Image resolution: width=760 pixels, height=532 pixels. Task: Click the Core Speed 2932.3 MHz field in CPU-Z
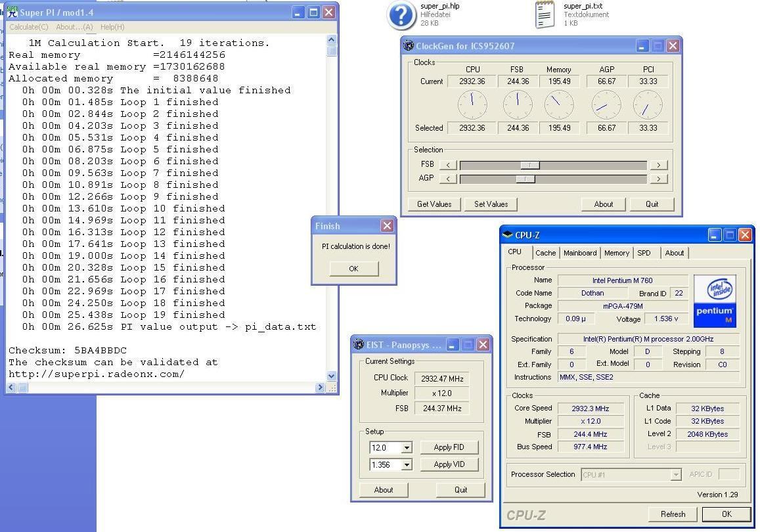pos(590,409)
